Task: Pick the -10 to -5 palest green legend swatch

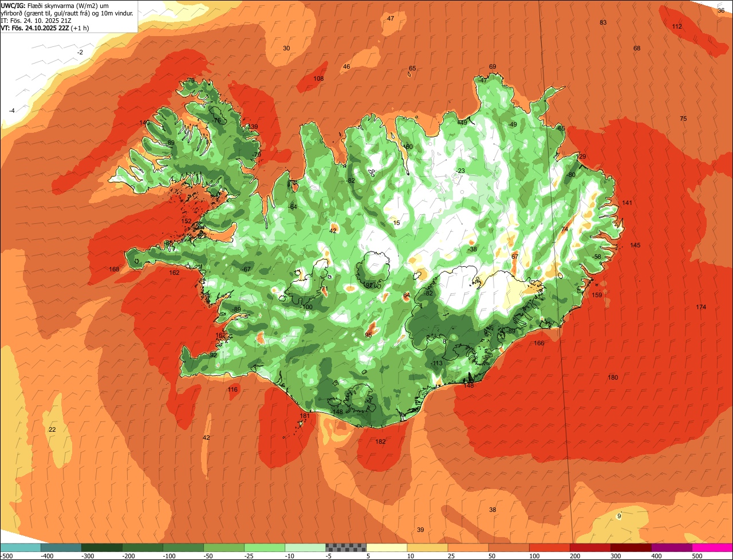Action: (305, 547)
